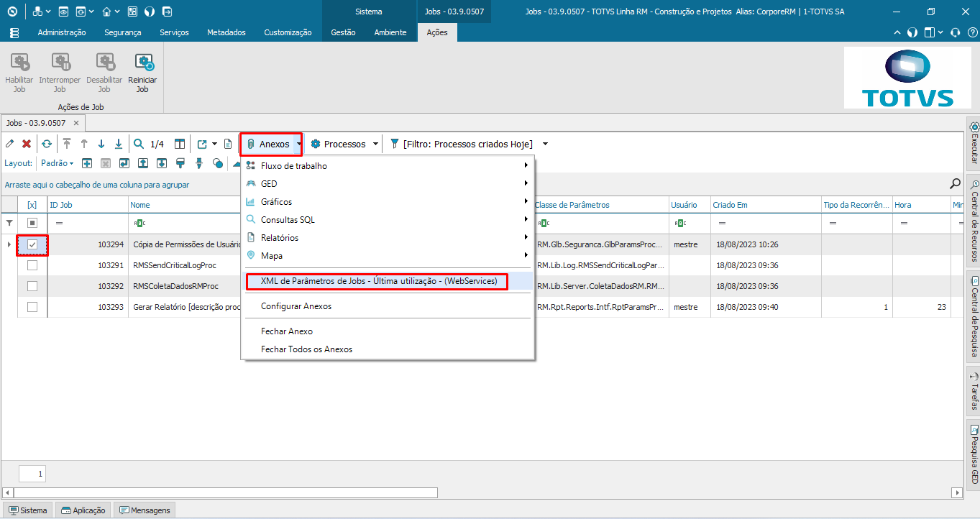Sort by the Criado Em column header
980x519 pixels.
(765, 205)
